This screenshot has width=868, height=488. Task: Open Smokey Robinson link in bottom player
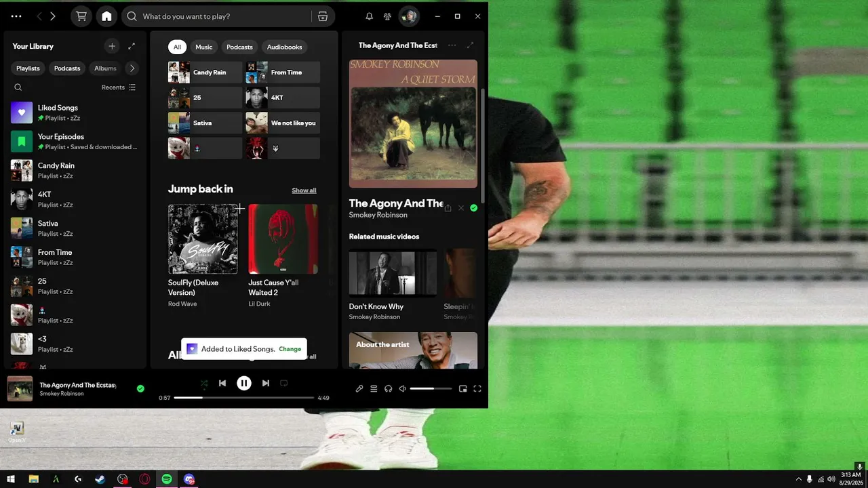pyautogui.click(x=62, y=394)
